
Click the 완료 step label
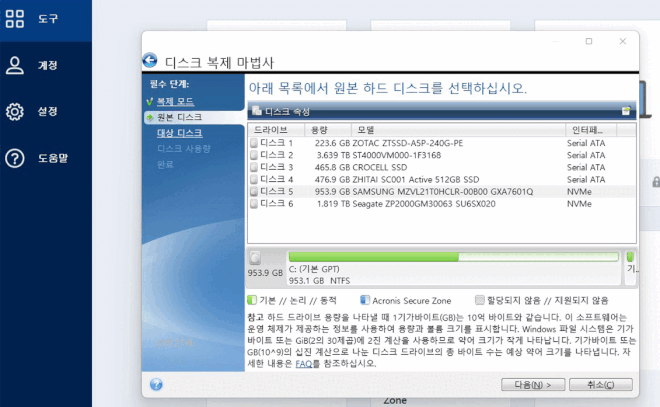165,165
